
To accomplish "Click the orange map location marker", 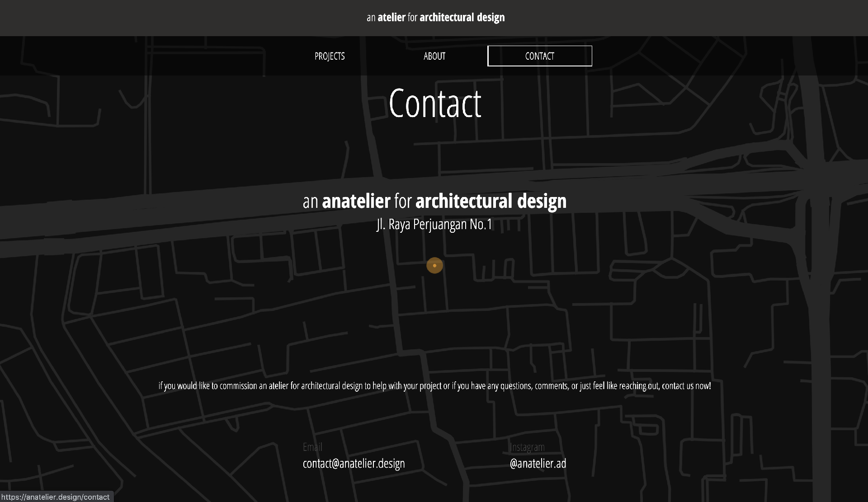I will [x=434, y=266].
